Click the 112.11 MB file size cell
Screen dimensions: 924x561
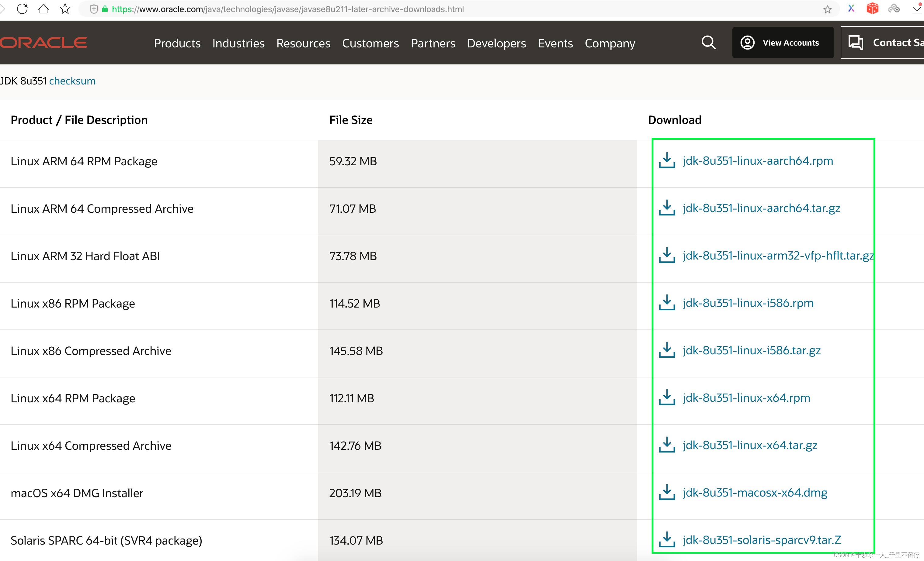coord(478,401)
